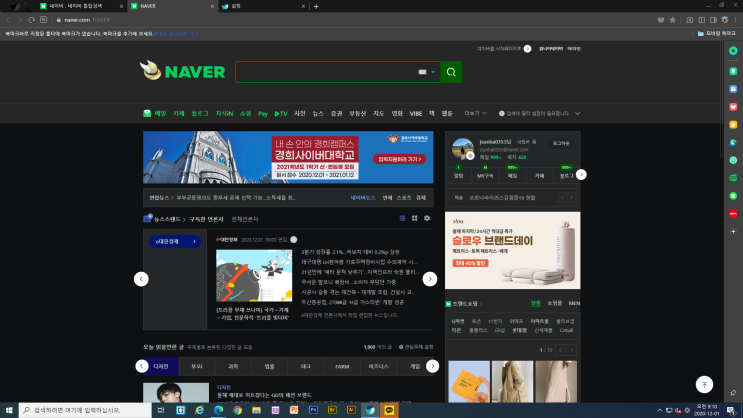Click inside the NAVER search input field
Screen dimensions: 743x418
click(x=326, y=72)
